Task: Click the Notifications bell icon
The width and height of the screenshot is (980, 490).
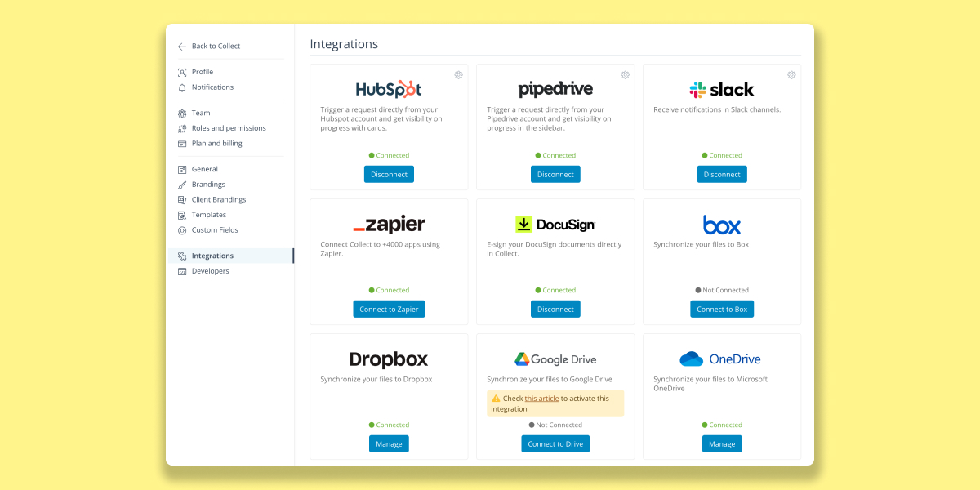Action: (x=182, y=87)
